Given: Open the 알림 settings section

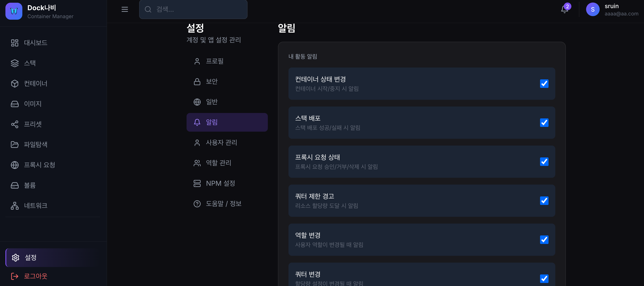Looking at the screenshot, I should (x=212, y=122).
